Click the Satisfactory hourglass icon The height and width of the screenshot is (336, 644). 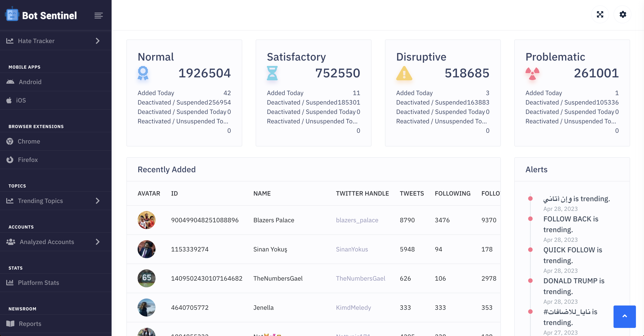tap(272, 73)
